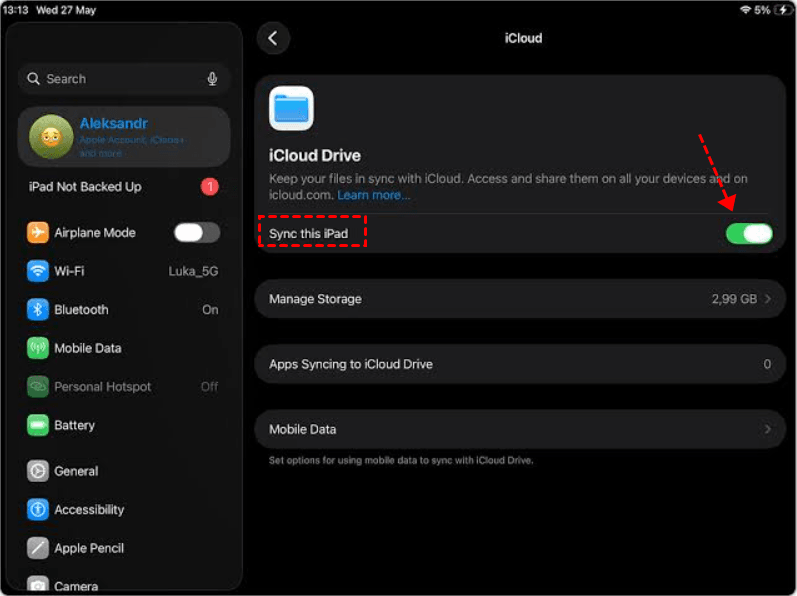Open Accessibility settings
Viewport: 797px width, 596px height.
(123, 509)
